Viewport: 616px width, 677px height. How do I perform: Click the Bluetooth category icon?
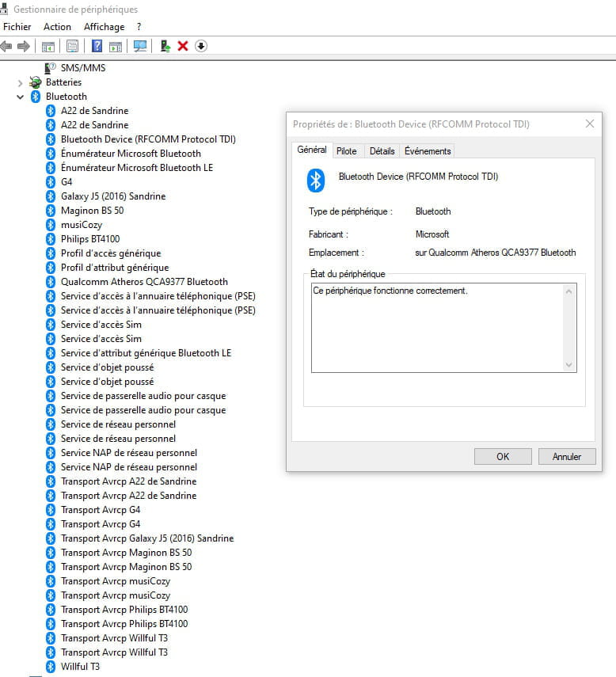point(36,97)
